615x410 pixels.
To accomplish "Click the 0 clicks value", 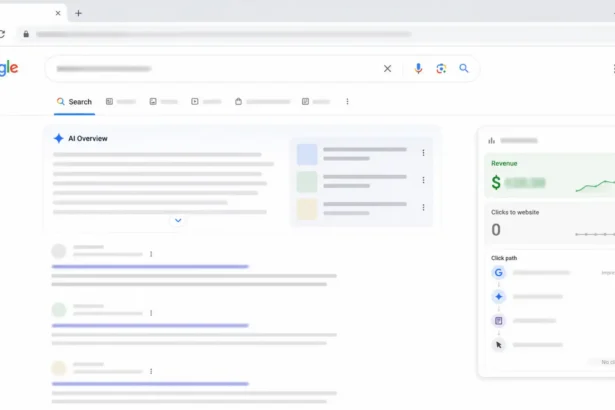I will pyautogui.click(x=496, y=230).
